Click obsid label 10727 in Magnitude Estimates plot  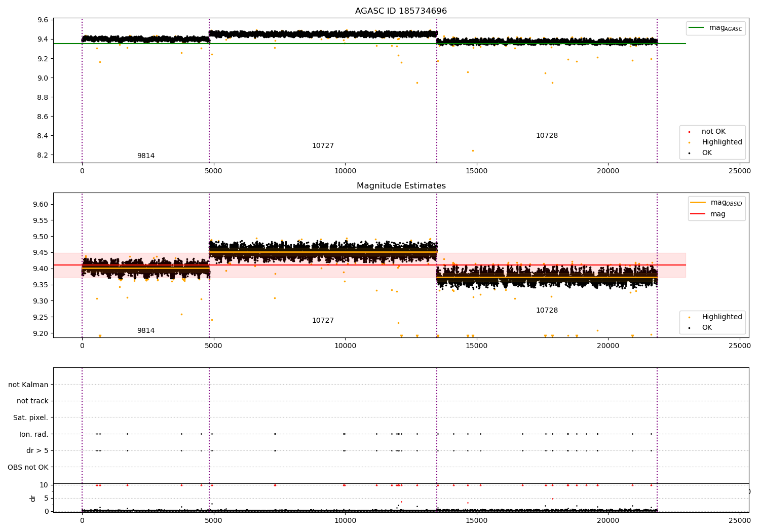323,321
